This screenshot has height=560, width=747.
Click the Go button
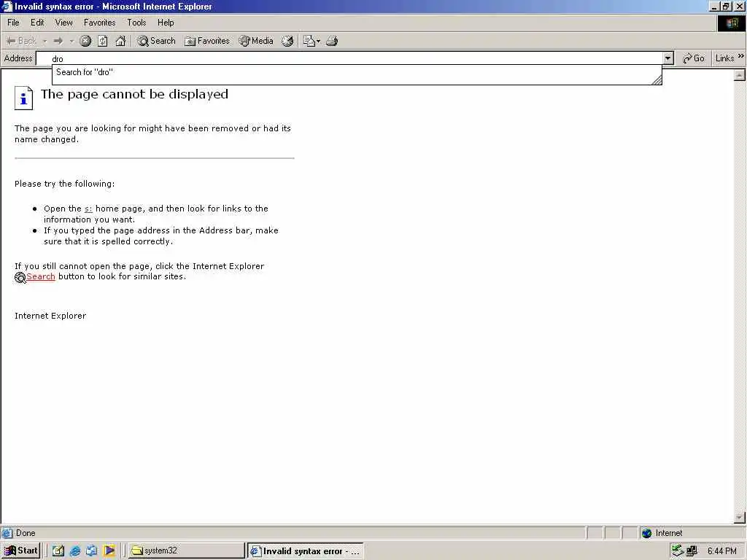tap(693, 58)
